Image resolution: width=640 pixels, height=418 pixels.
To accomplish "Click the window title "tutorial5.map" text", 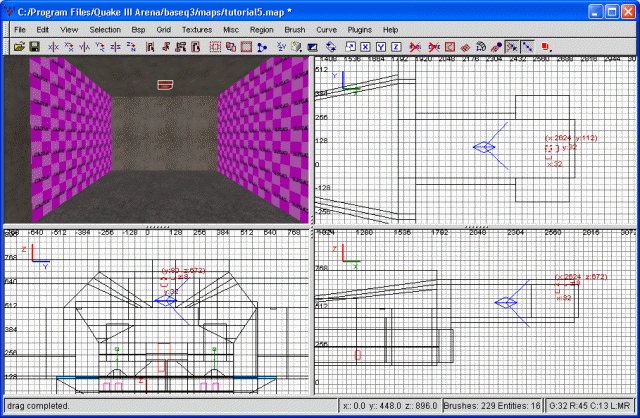I will [x=254, y=12].
